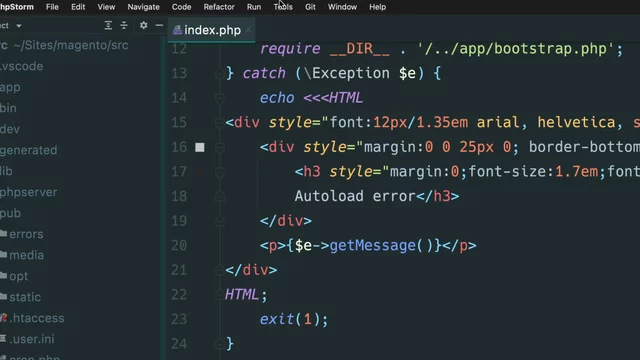
Task: Open the Code menu
Action: pyautogui.click(x=181, y=7)
